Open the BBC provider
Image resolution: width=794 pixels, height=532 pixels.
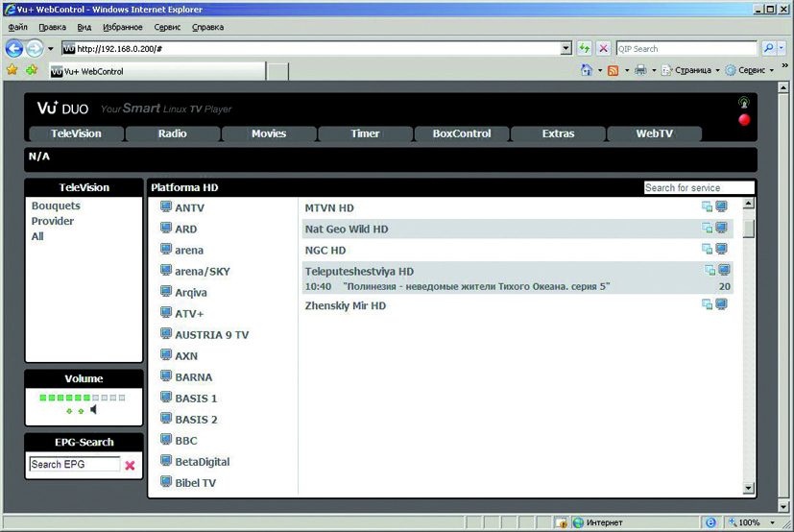(186, 441)
